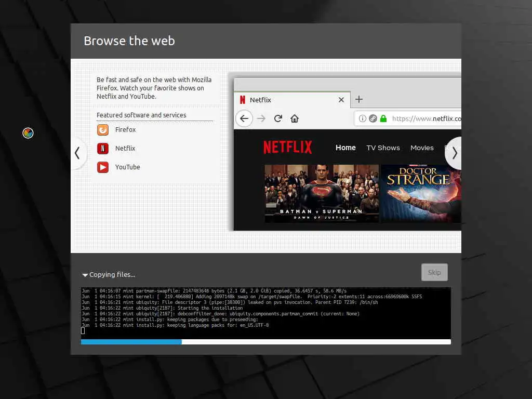
Task: Click the netflix.com URL address field
Action: point(407,118)
